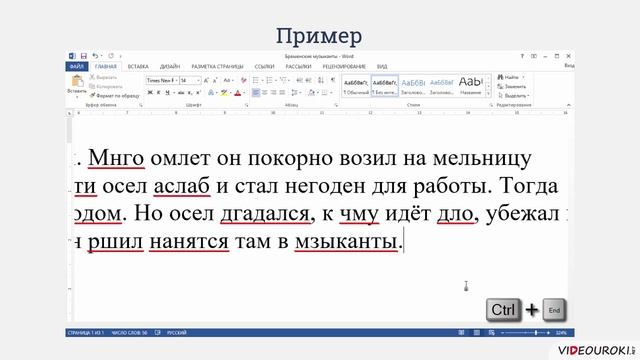Click the zoom slider handle

tap(536, 333)
